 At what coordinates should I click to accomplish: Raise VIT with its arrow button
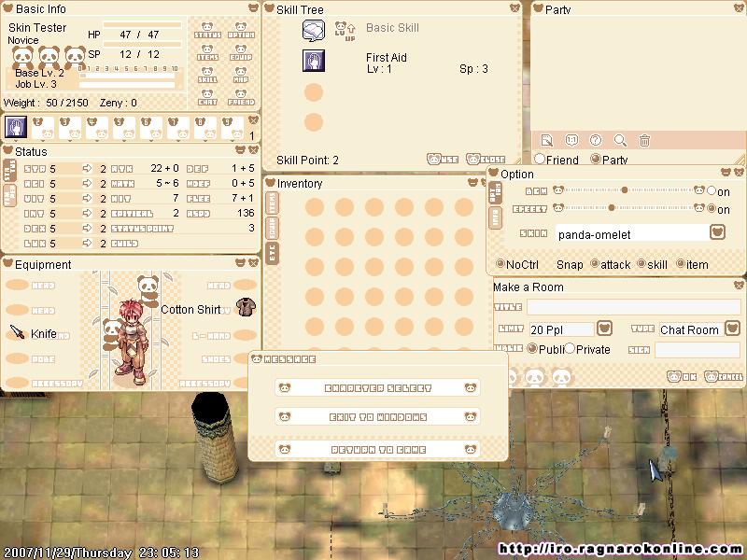point(87,198)
